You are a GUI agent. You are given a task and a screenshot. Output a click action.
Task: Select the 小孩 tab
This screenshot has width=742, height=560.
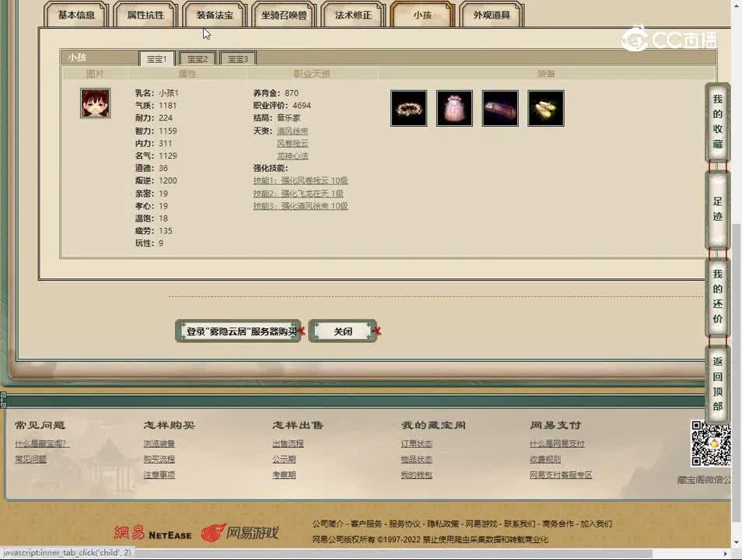click(x=422, y=15)
